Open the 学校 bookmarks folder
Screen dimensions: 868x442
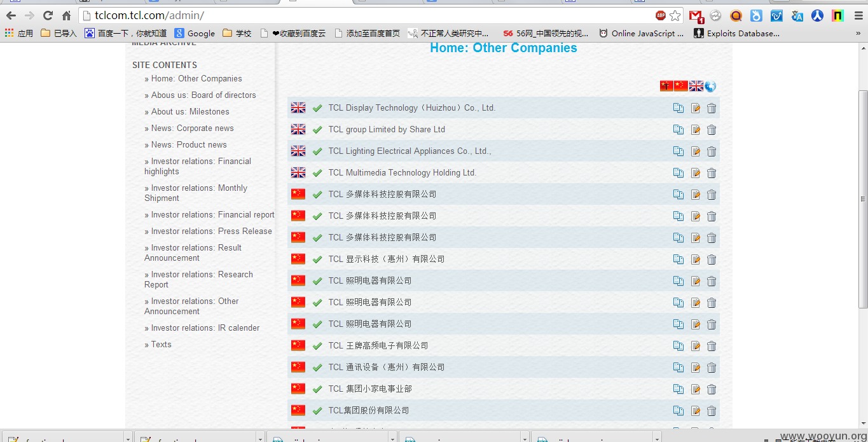pos(237,33)
